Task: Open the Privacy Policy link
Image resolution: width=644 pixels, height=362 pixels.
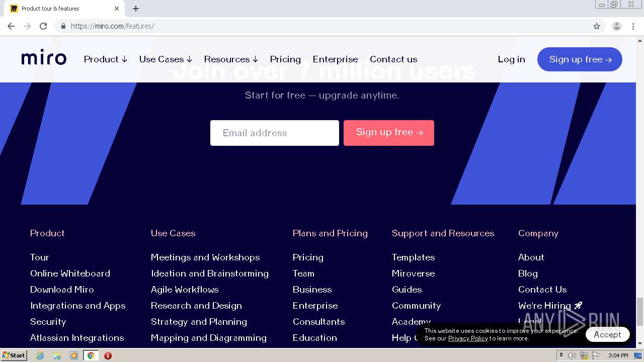Action: coord(468,338)
